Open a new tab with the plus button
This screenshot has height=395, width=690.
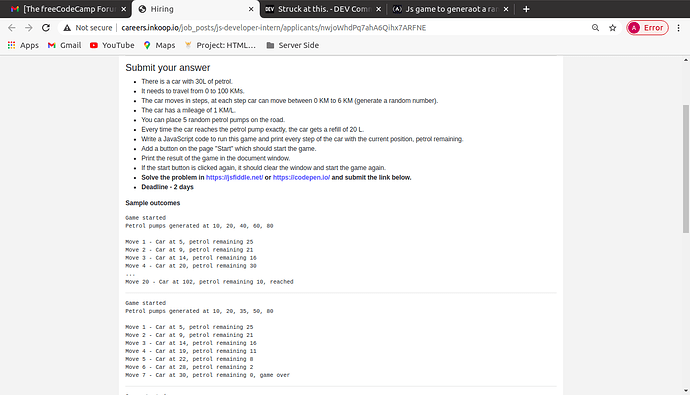coord(526,9)
